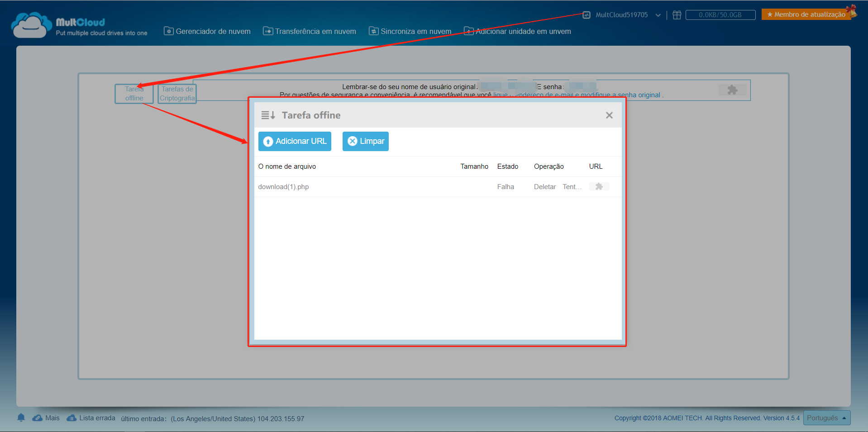This screenshot has height=432, width=868.
Task: Expand the MultCloud519705 account dropdown
Action: tap(658, 15)
